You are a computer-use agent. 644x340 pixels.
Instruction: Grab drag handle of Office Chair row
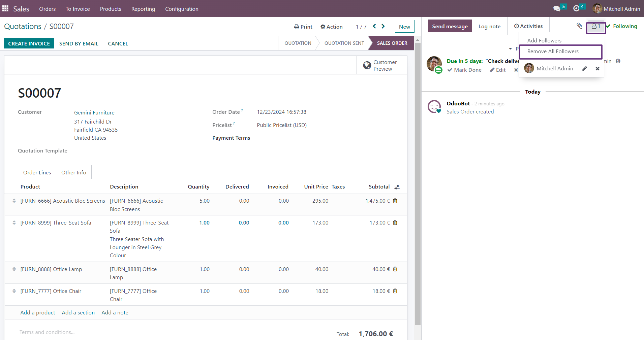tap(14, 291)
